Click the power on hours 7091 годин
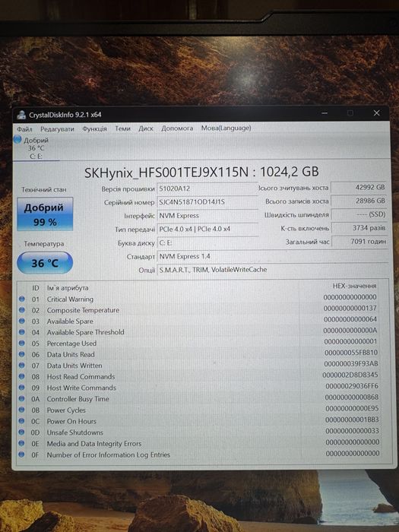The image size is (399, 532). pos(359,242)
